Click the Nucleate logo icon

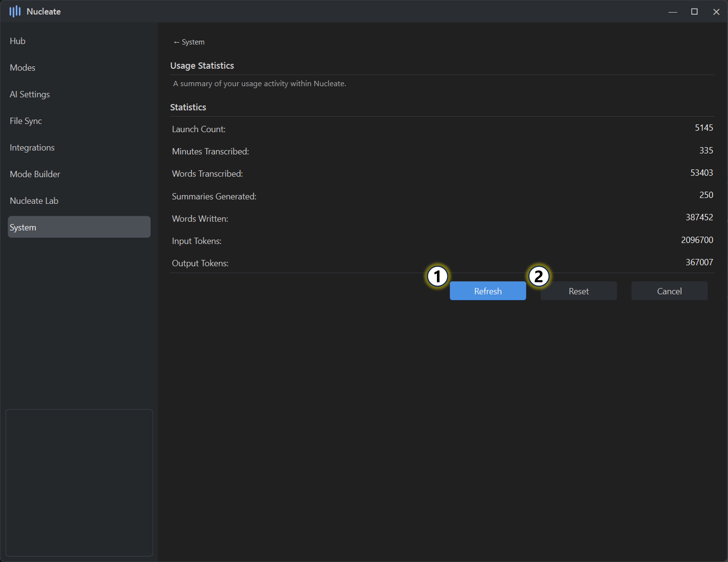pos(15,12)
